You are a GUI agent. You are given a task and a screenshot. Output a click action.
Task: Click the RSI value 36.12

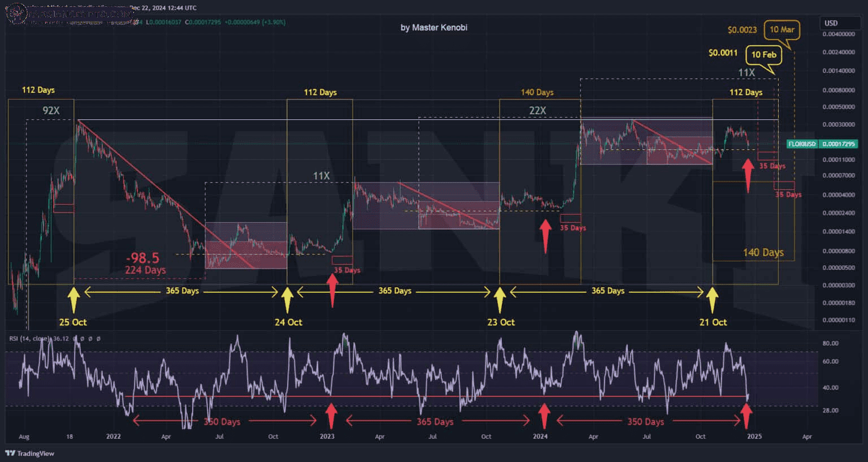61,339
